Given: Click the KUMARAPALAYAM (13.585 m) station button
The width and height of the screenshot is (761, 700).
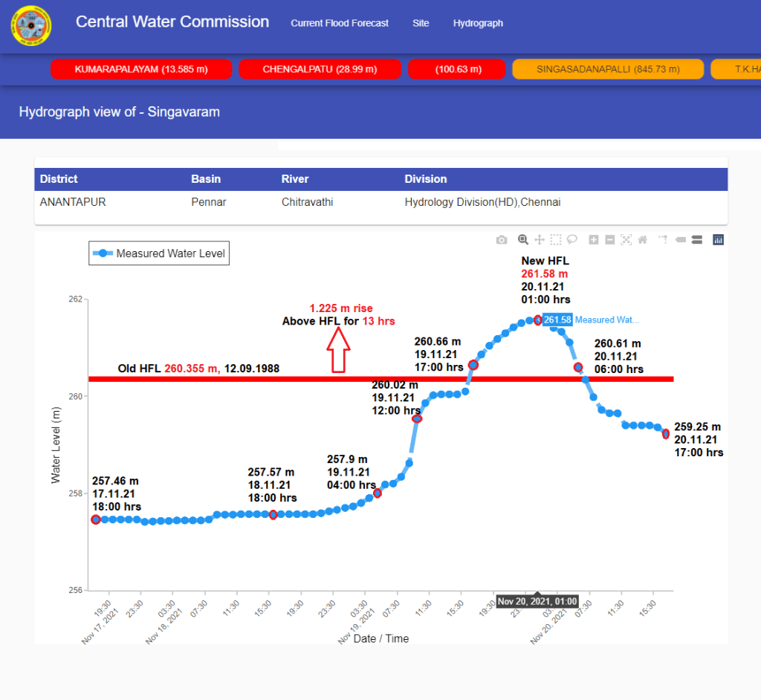Looking at the screenshot, I should coord(141,69).
